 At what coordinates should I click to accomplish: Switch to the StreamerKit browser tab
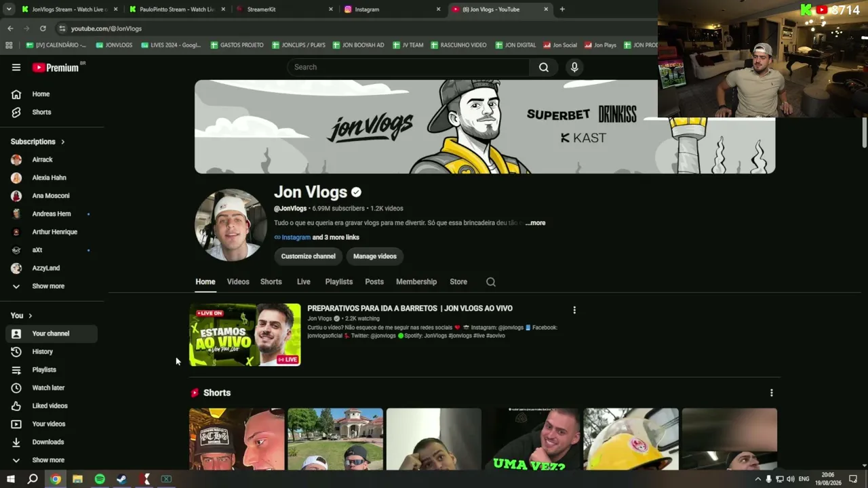[285, 9]
